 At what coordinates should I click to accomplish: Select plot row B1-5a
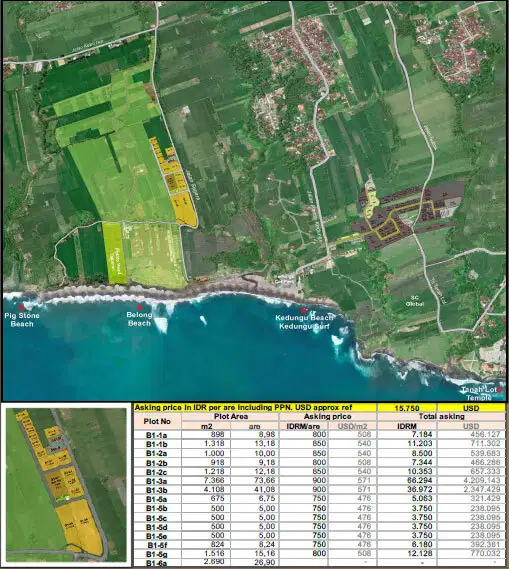point(319,499)
